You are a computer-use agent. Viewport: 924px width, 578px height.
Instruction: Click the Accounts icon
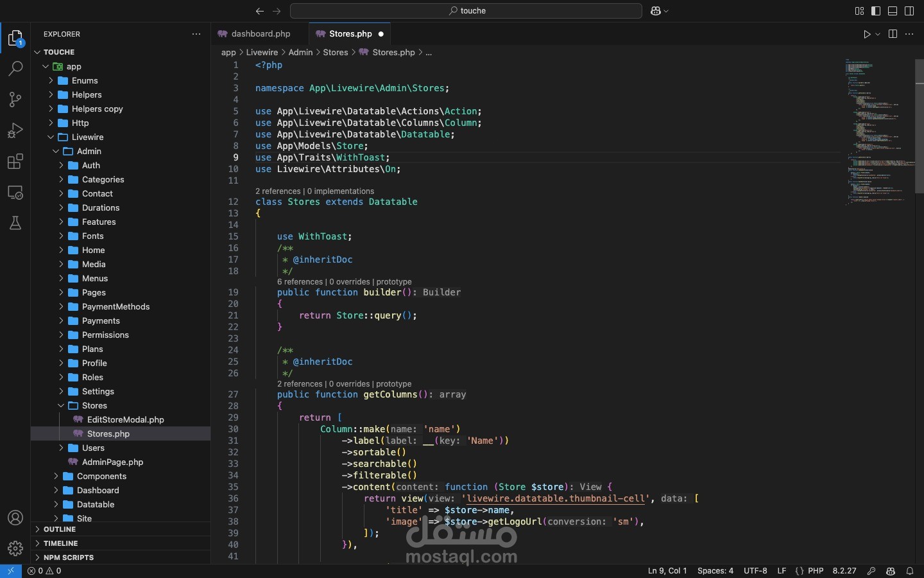point(15,518)
